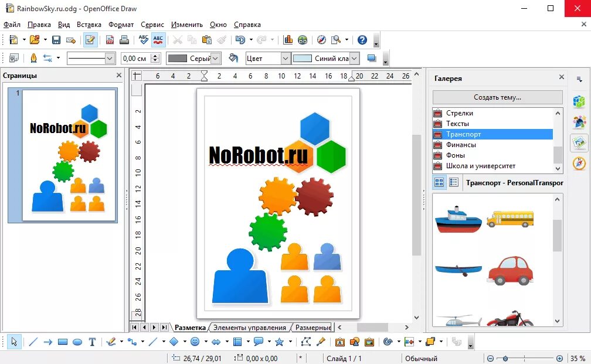Open the sidebar Properties cube icon

pos(579,101)
